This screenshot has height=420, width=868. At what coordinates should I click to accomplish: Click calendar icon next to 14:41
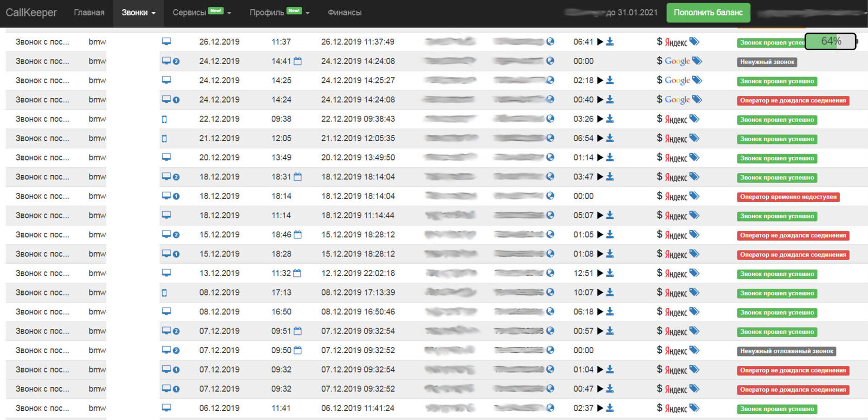pyautogui.click(x=298, y=61)
